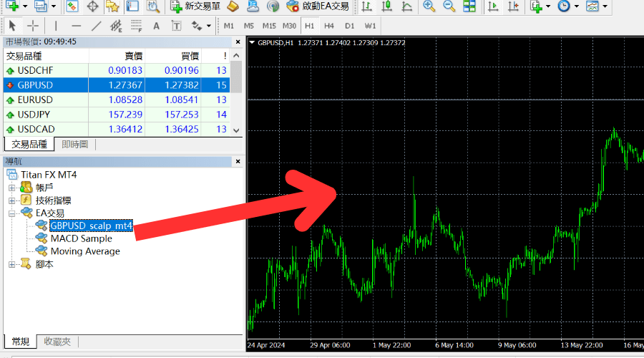The height and width of the screenshot is (358, 644).
Task: Select the H4 timeframe button
Action: point(329,26)
